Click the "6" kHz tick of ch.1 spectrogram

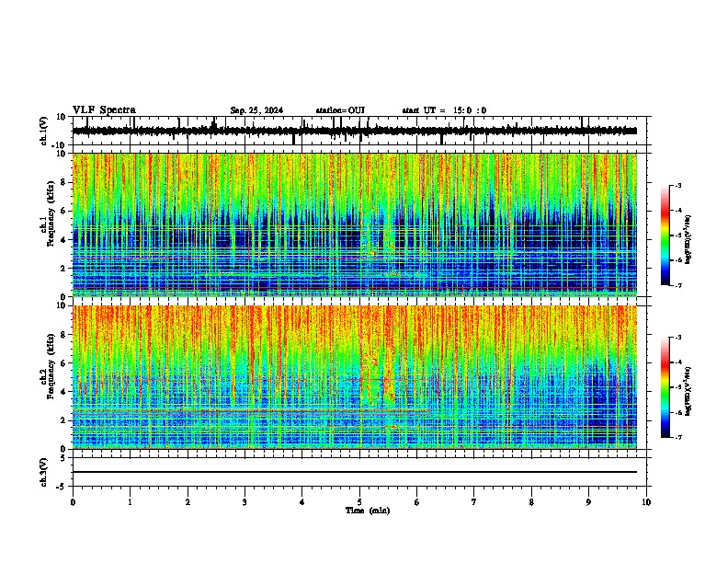pyautogui.click(x=64, y=212)
